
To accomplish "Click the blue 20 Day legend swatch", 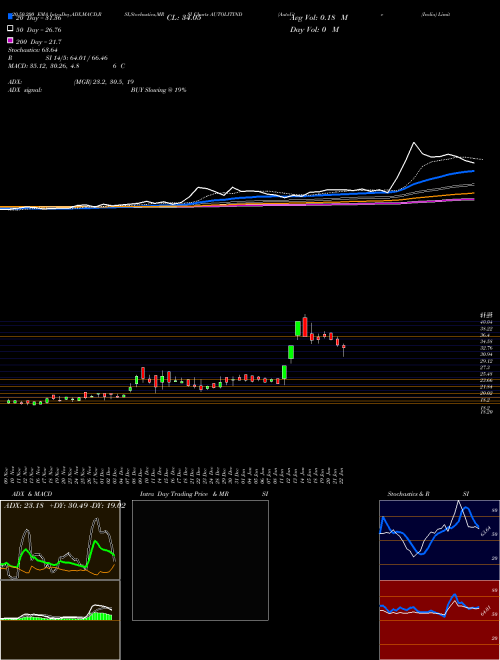I will click(10, 16).
